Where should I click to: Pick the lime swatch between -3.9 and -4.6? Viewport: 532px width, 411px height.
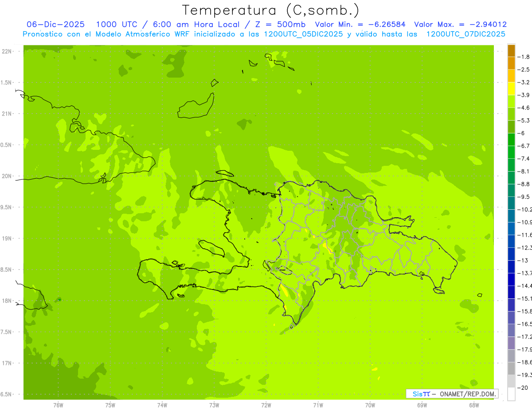[511, 102]
